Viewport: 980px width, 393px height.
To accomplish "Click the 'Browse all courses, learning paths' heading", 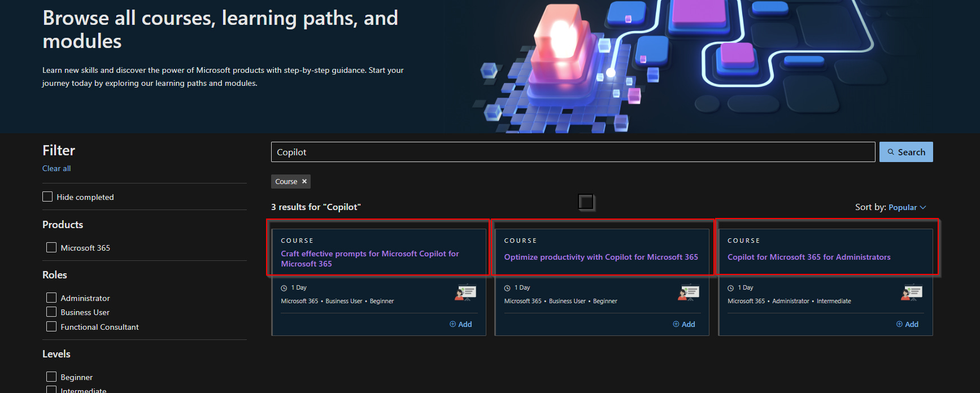I will (220, 29).
